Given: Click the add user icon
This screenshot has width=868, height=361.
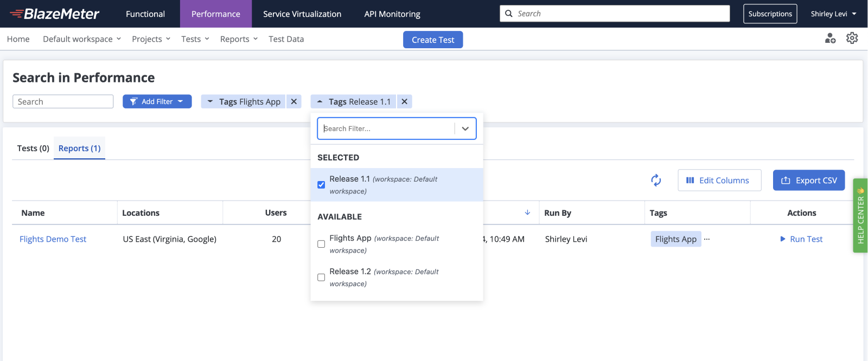Looking at the screenshot, I should [830, 38].
